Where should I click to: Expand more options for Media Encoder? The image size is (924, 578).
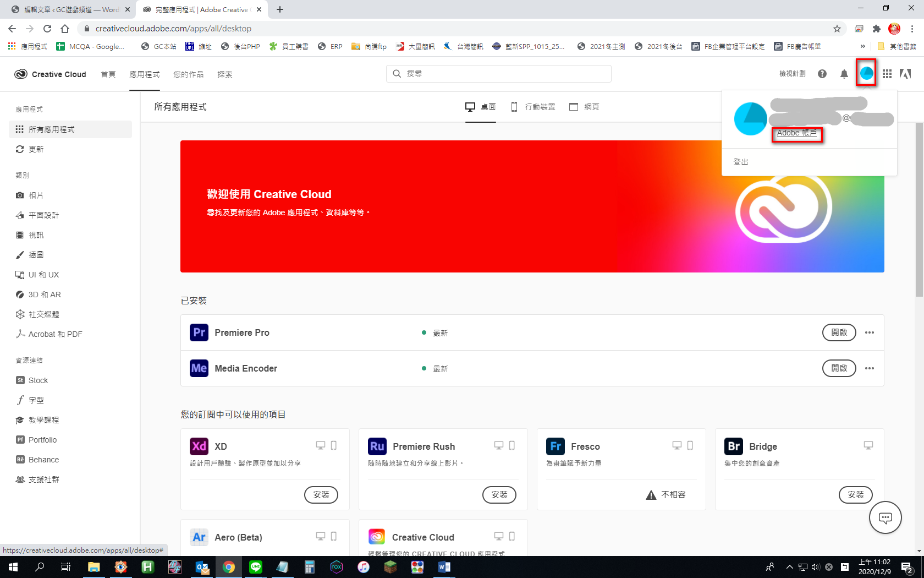(x=870, y=368)
